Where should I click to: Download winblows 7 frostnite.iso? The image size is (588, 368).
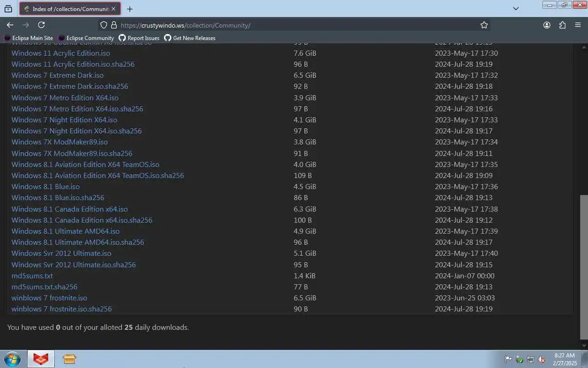(49, 298)
